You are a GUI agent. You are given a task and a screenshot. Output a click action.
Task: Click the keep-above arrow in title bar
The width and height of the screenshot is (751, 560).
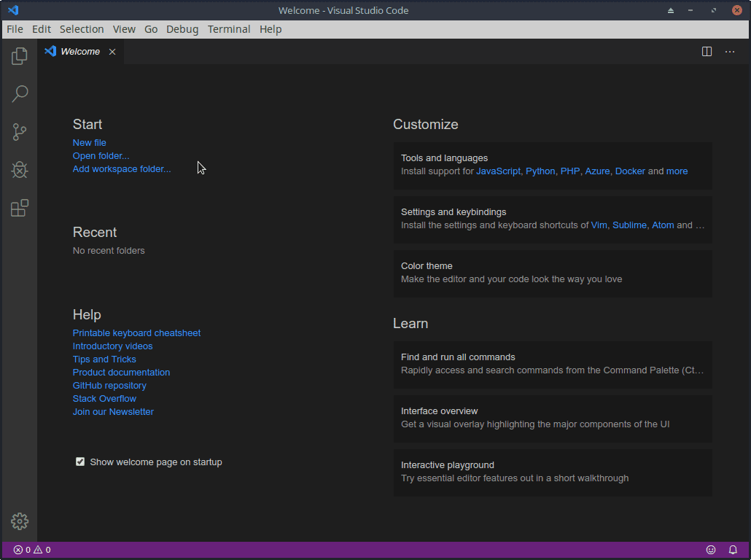pyautogui.click(x=671, y=10)
